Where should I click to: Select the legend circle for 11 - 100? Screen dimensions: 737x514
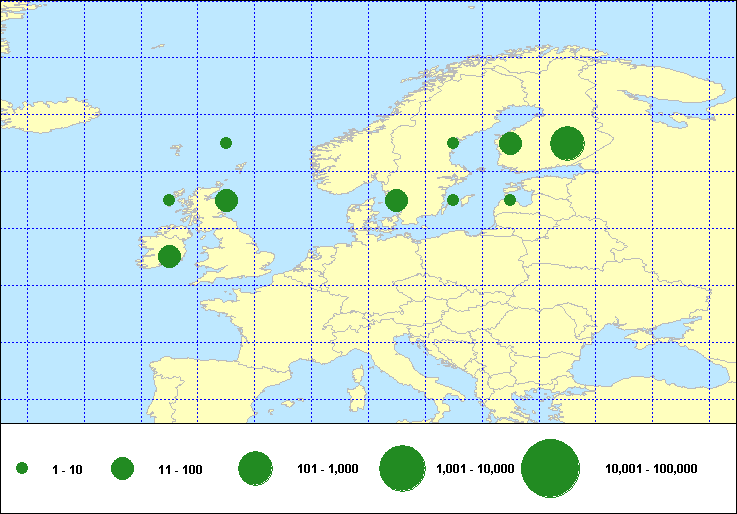coord(123,469)
